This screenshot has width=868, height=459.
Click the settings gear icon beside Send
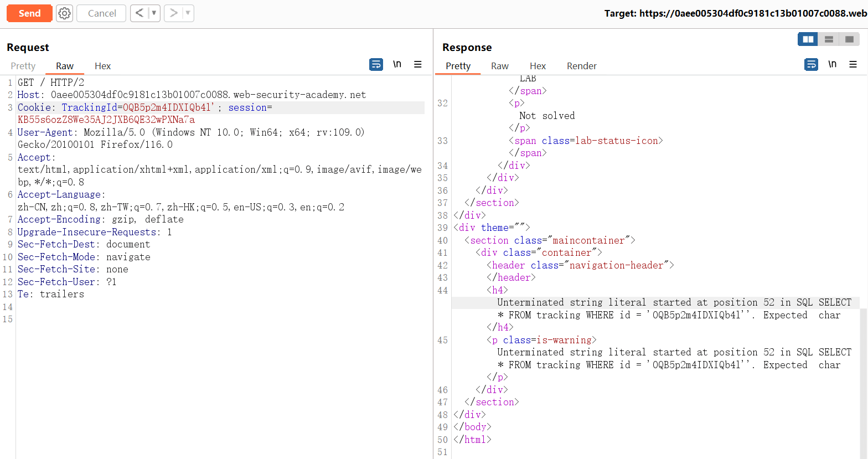[65, 13]
